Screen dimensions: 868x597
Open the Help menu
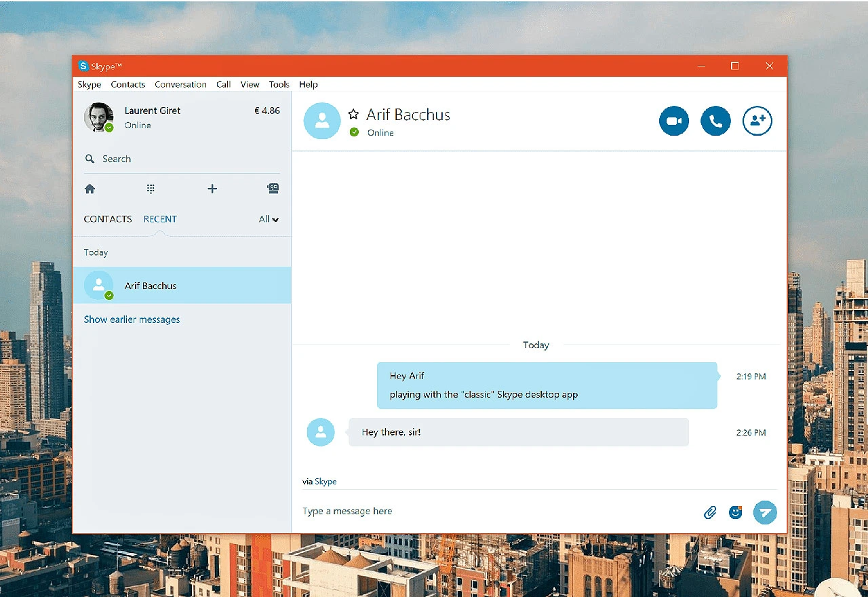(309, 85)
